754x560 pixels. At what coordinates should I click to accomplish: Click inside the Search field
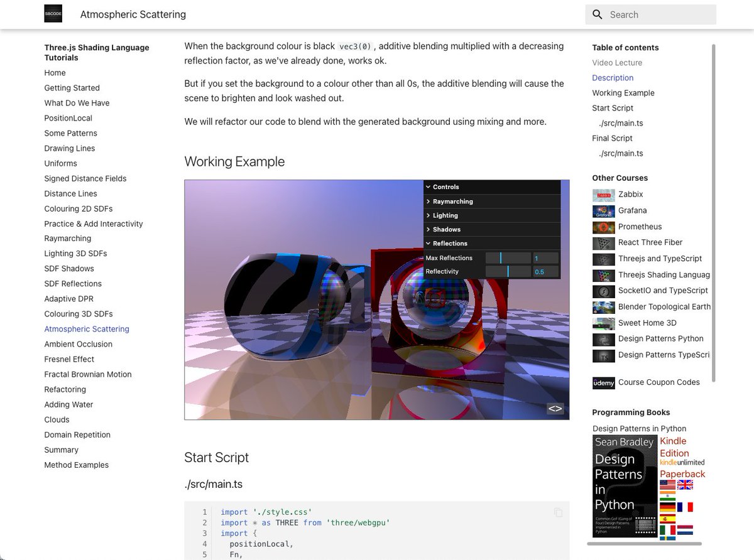[653, 14]
